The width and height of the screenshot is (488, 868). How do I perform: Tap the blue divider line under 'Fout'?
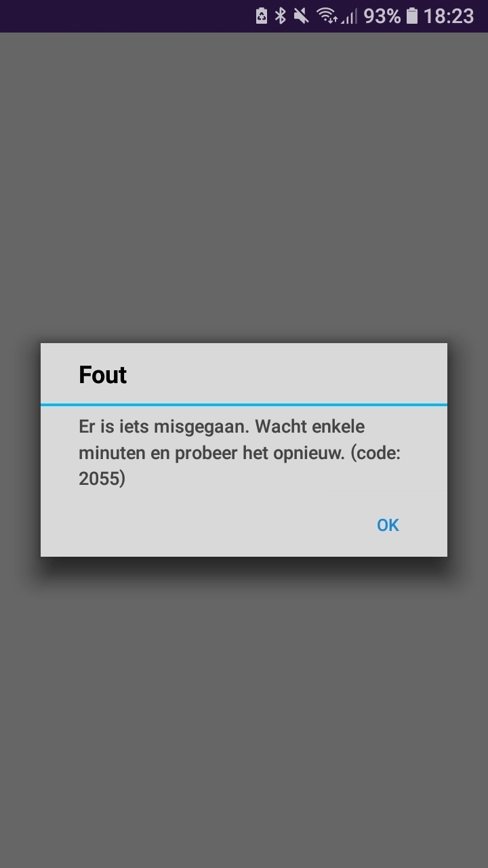click(x=244, y=404)
